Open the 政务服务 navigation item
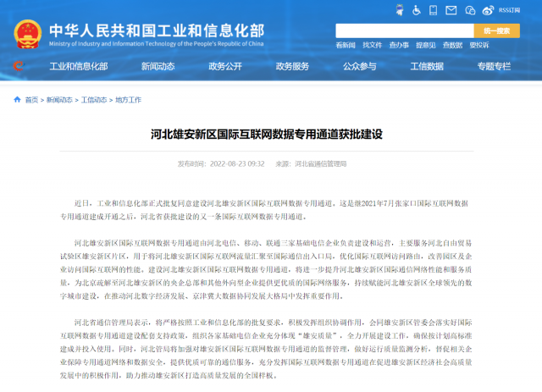Screen dimensions: 542x392 pos(292,65)
